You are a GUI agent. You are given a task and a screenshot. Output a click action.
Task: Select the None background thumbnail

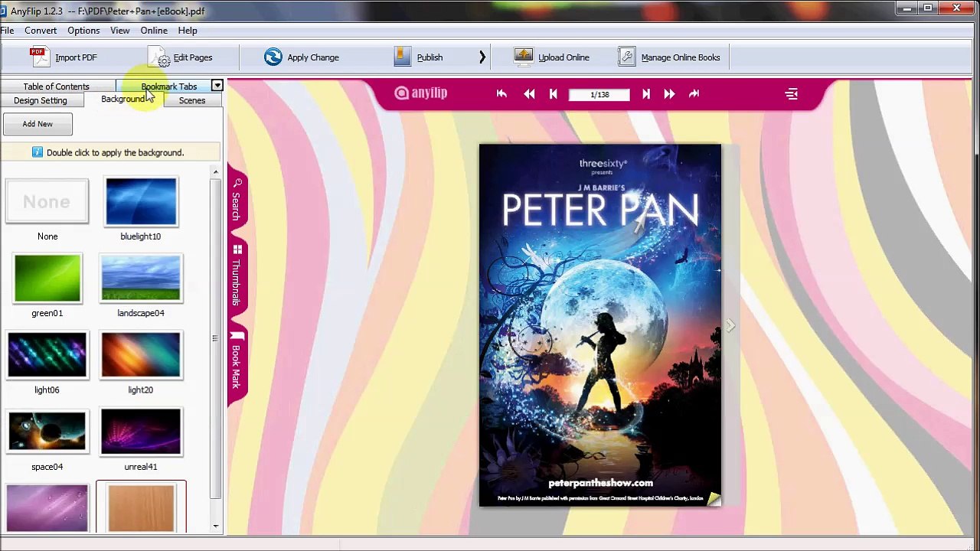point(47,201)
